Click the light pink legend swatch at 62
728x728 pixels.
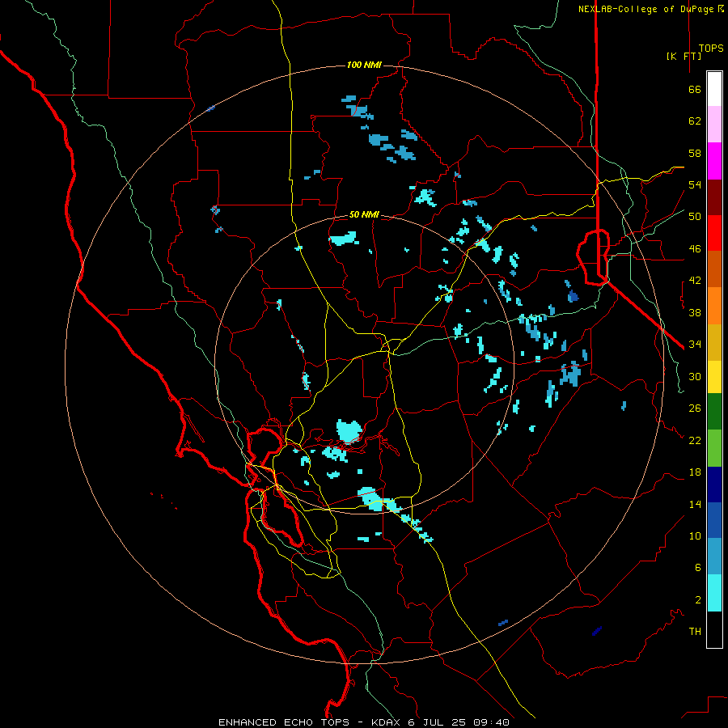[x=714, y=124]
